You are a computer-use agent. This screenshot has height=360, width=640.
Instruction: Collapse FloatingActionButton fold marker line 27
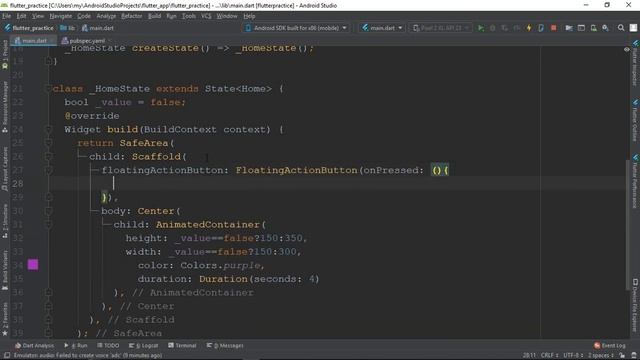click(x=48, y=170)
